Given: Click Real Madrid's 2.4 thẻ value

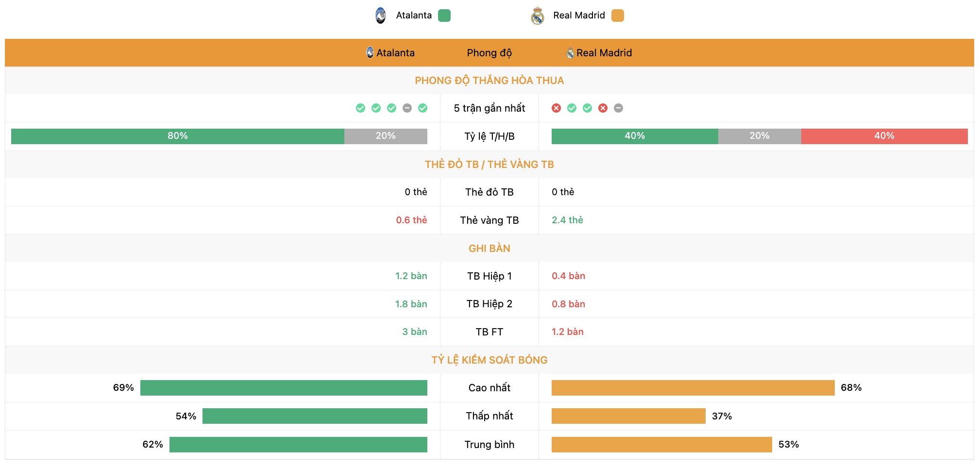Looking at the screenshot, I should 567,220.
